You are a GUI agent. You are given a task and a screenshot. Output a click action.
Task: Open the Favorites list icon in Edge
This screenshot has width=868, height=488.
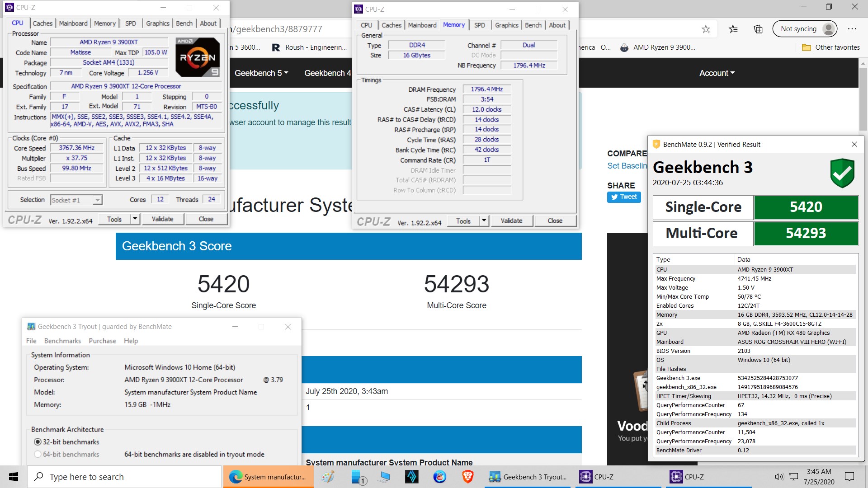coord(733,29)
